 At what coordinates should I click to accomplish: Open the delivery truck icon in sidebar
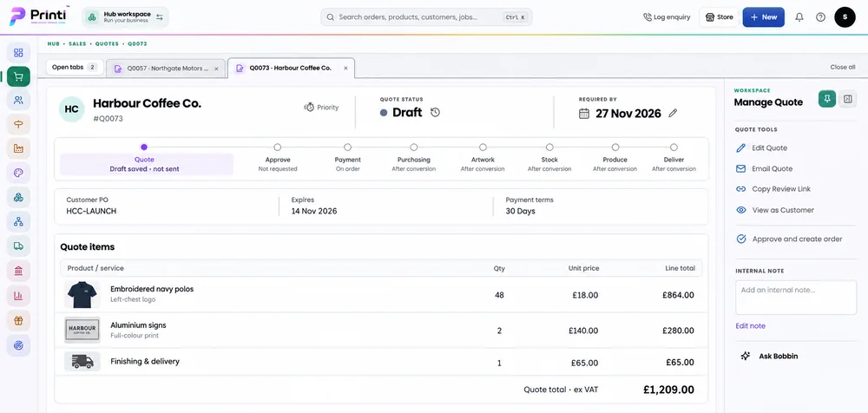18,246
